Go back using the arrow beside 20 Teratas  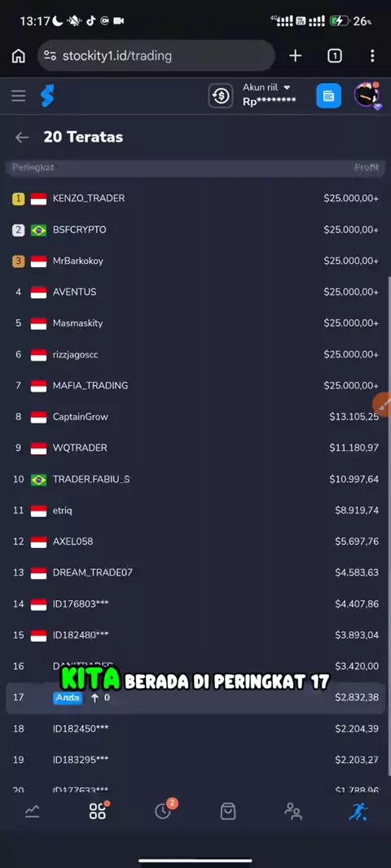22,138
